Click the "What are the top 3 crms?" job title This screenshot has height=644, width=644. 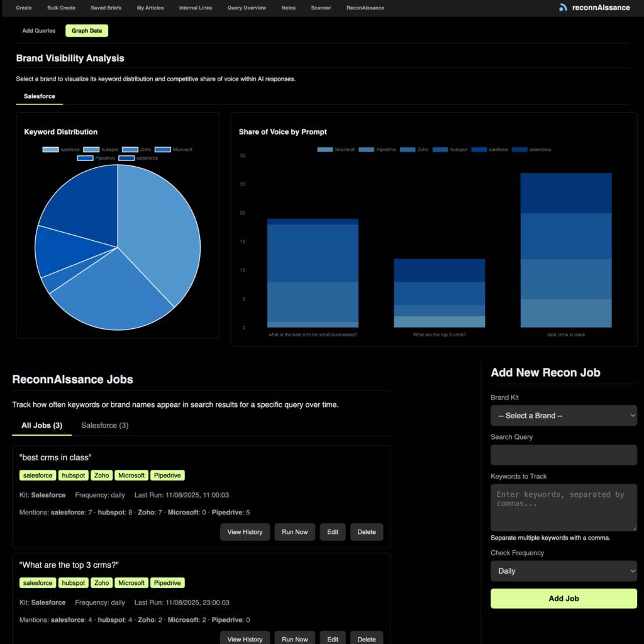pos(69,565)
